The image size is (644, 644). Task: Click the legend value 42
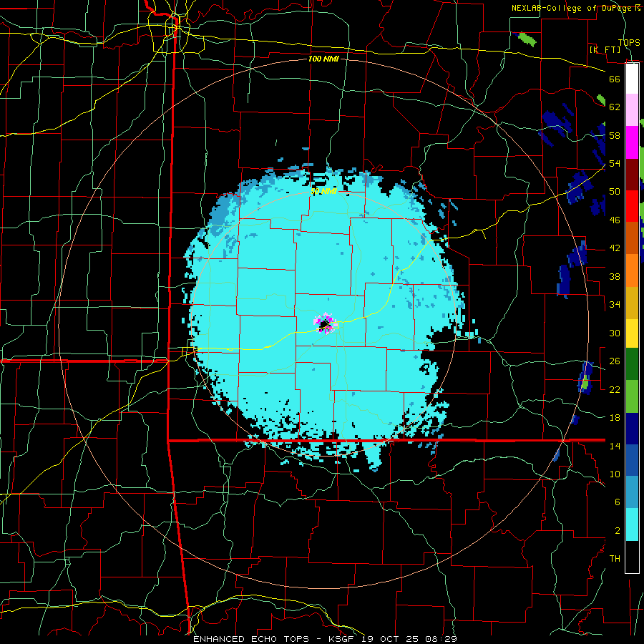[x=615, y=248]
